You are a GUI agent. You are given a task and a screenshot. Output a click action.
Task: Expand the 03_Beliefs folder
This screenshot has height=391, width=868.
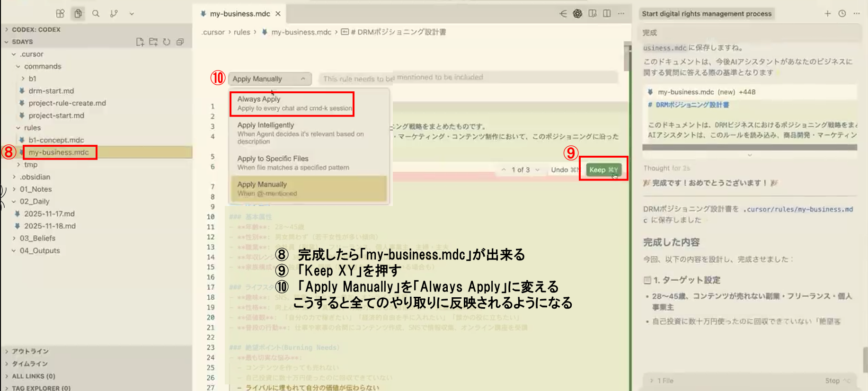pyautogui.click(x=37, y=238)
